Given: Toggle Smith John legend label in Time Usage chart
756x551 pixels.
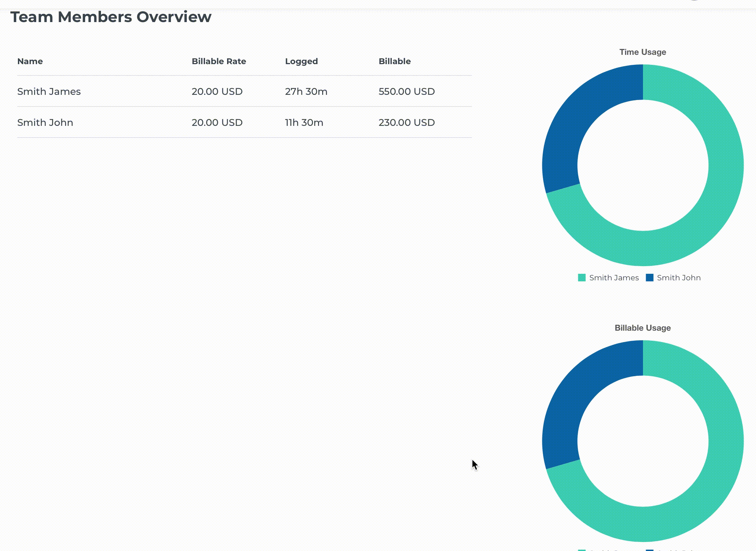Looking at the screenshot, I should coord(678,278).
